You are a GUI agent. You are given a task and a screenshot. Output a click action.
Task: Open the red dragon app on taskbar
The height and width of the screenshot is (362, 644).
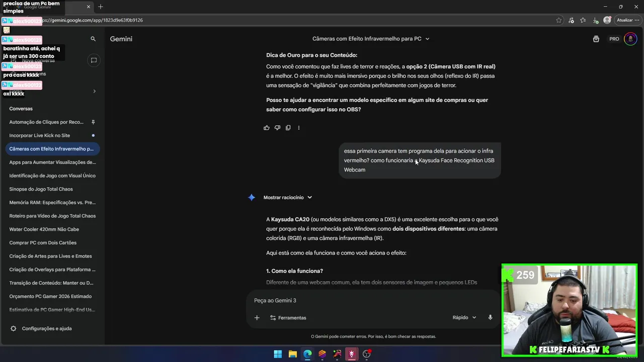point(352,354)
